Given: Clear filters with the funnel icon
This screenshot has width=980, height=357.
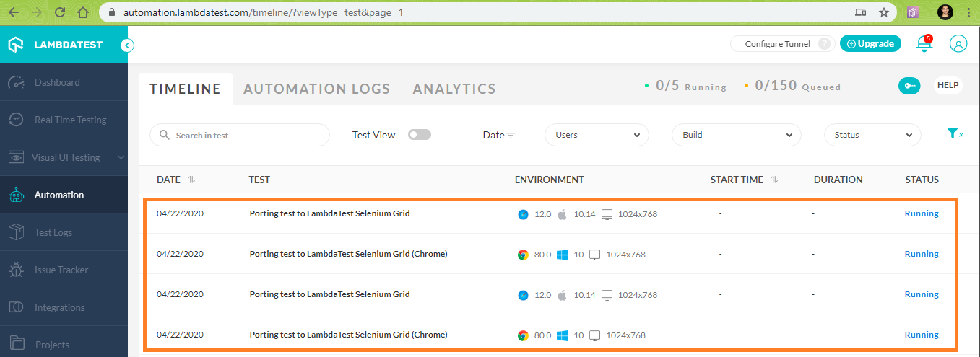Looking at the screenshot, I should tap(954, 134).
